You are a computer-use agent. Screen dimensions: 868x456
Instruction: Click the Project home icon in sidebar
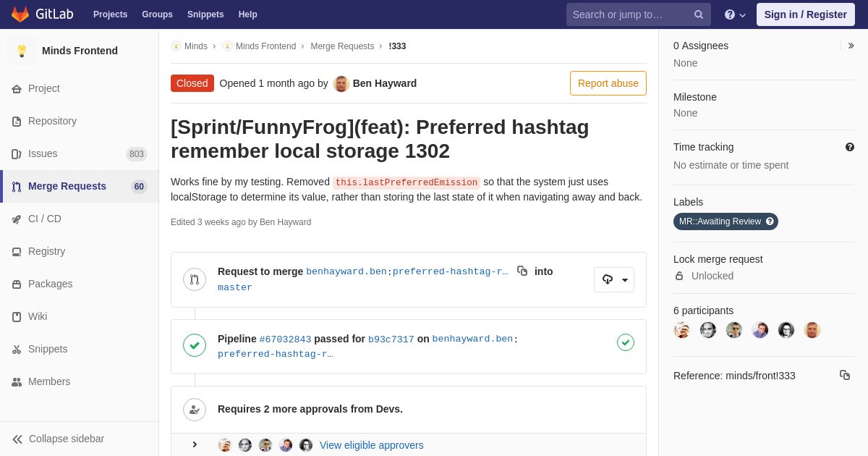pyautogui.click(x=17, y=89)
